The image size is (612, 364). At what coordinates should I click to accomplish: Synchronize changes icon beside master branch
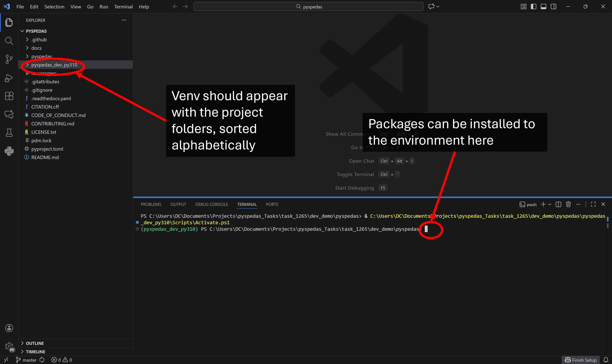click(42, 360)
